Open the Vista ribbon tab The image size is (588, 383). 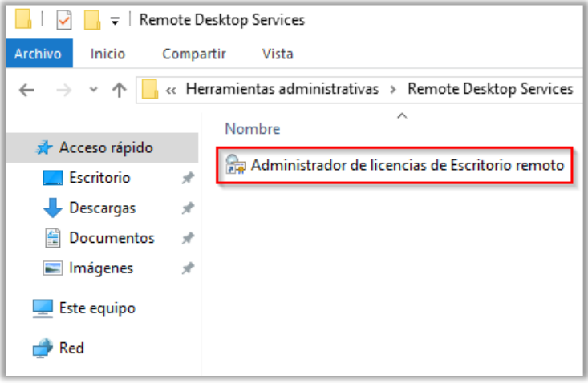pyautogui.click(x=278, y=54)
